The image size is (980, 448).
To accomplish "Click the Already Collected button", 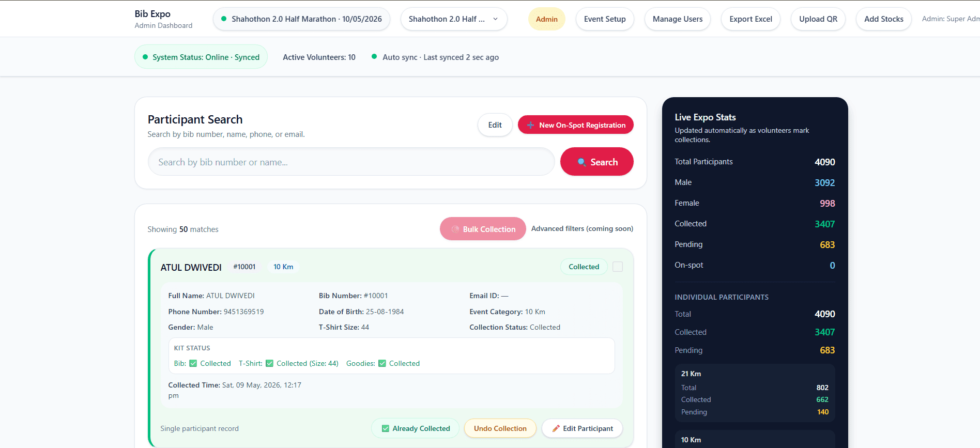I will point(415,428).
